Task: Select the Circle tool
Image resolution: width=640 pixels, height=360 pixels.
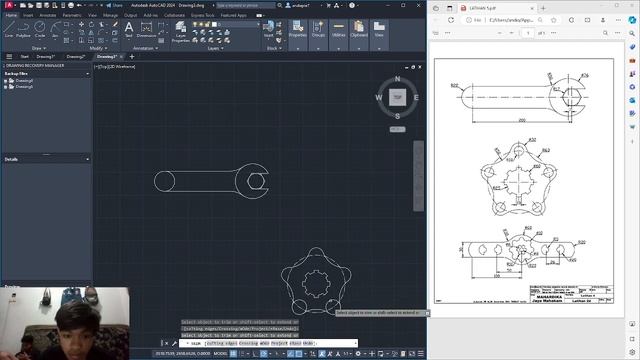Action: tap(40, 29)
